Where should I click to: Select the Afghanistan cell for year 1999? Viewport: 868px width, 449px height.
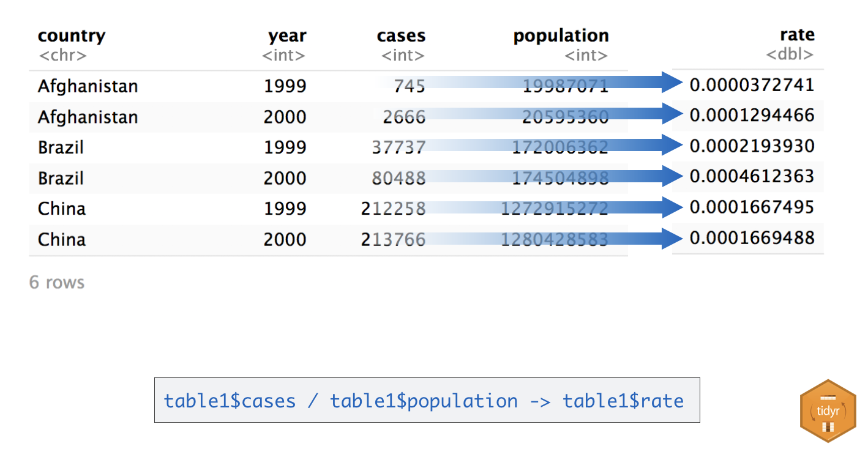pos(88,86)
